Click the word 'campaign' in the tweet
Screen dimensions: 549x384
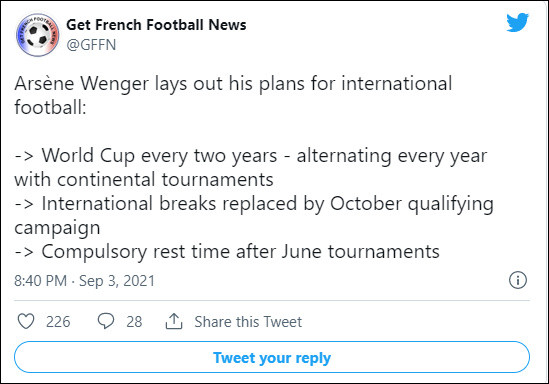point(57,228)
